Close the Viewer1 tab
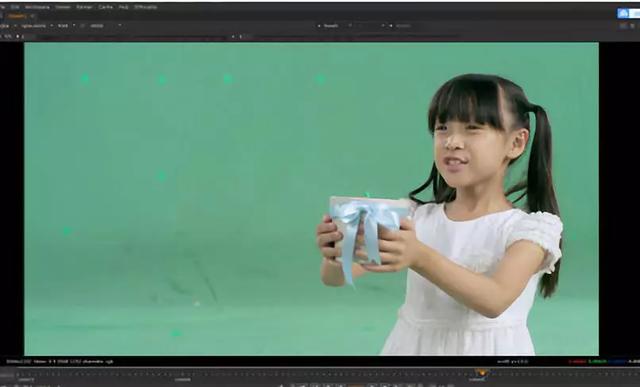This screenshot has height=387, width=640. 31,16
